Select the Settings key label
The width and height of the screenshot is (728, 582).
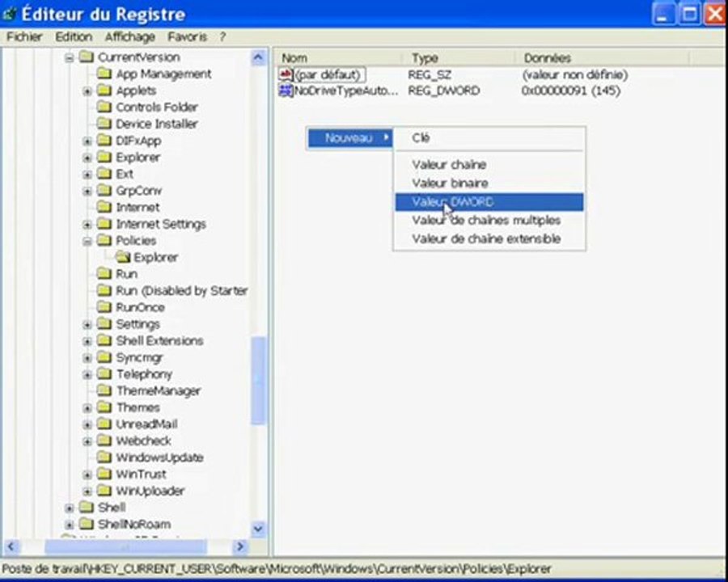point(138,324)
